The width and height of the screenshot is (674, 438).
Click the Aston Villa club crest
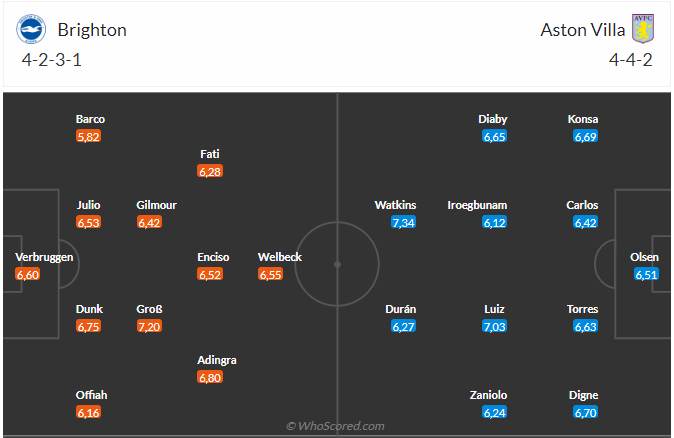641,29
